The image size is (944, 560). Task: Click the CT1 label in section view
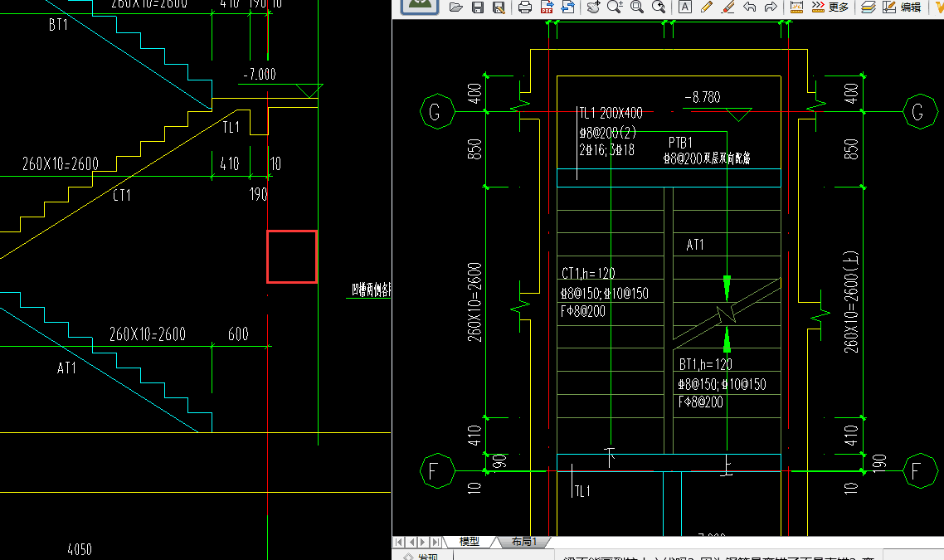click(x=122, y=195)
